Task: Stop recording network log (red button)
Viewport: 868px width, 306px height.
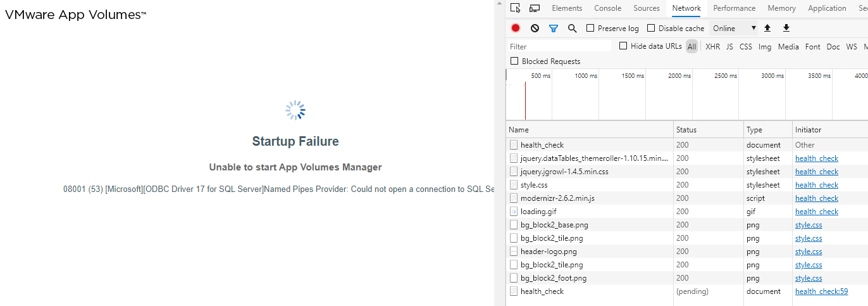Action: 516,29
